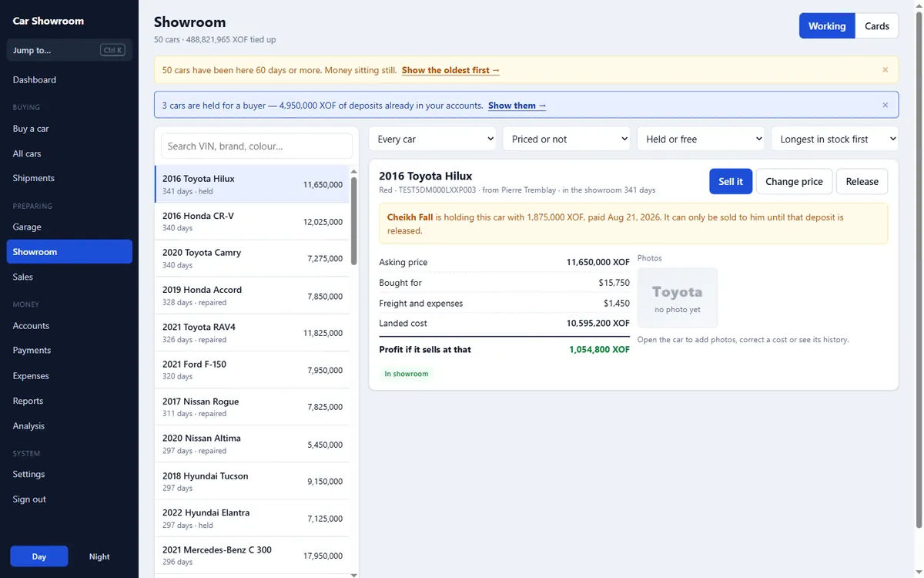Open Longest in stock first sort dropdown
924x578 pixels.
(835, 139)
